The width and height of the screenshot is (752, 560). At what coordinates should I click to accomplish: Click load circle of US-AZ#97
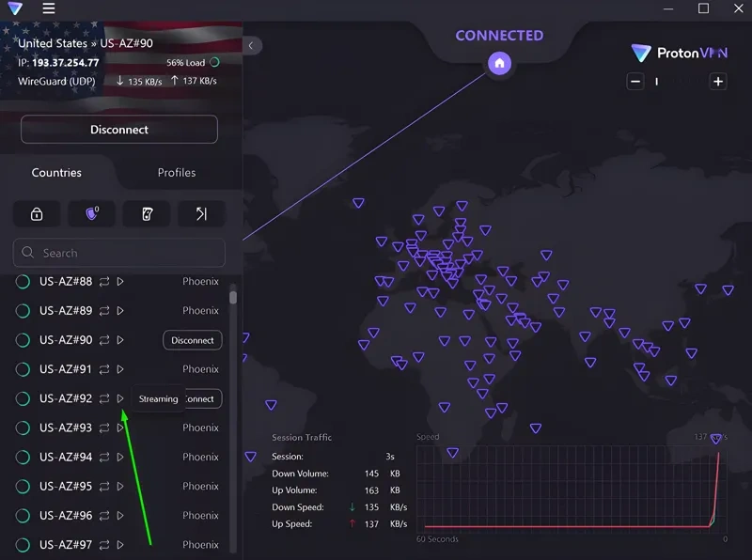click(23, 545)
